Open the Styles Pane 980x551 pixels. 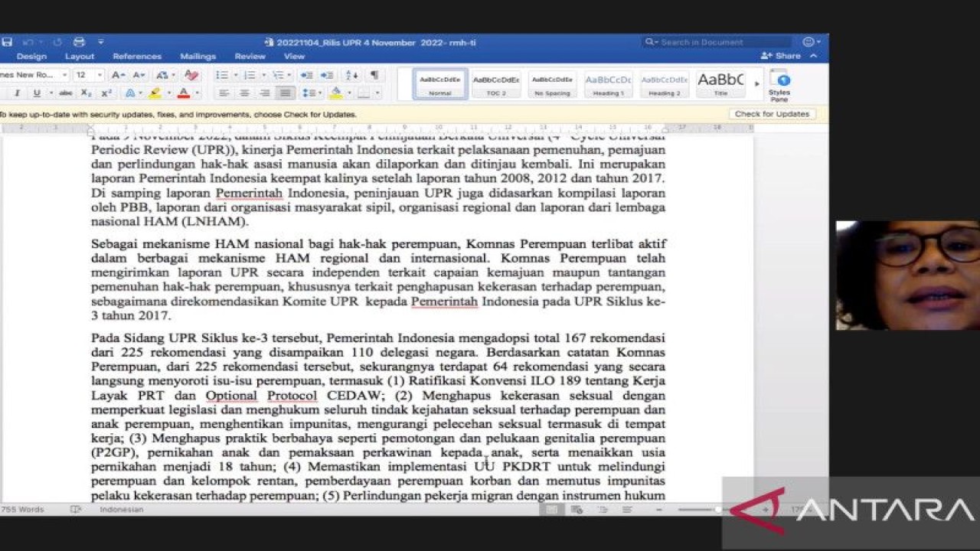point(781,84)
